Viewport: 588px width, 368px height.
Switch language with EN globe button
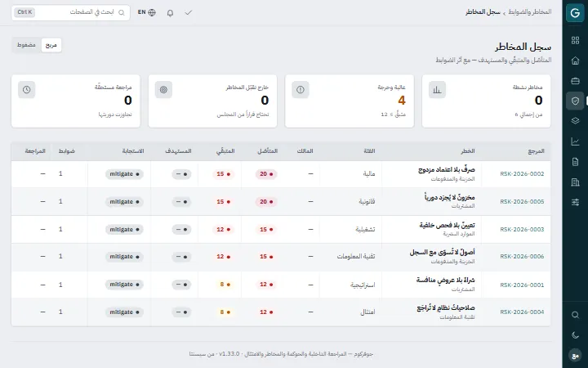[147, 12]
